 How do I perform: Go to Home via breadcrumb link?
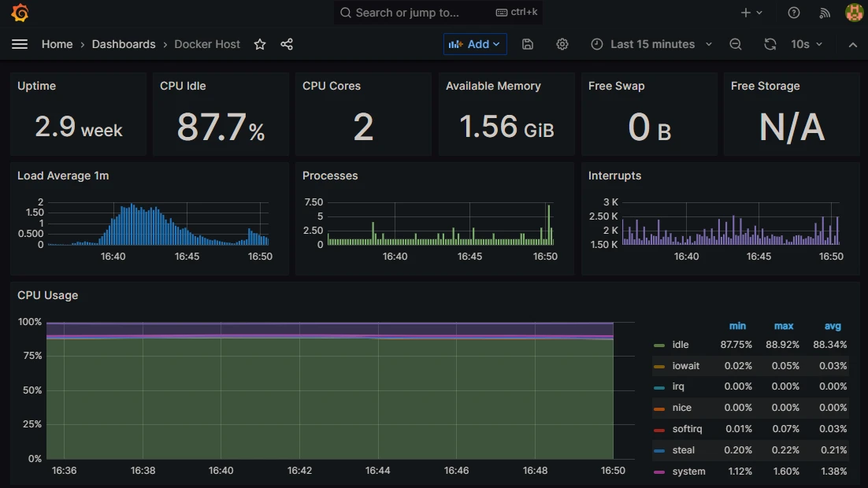57,44
